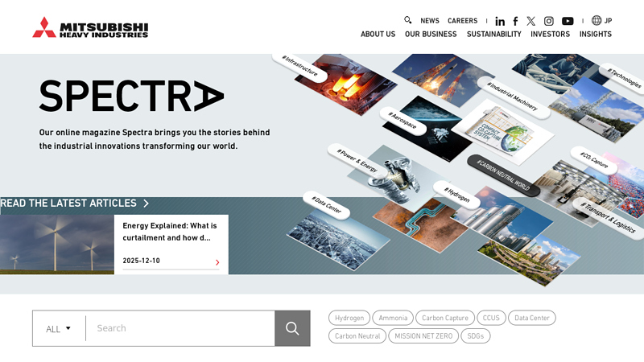644x362 pixels.
Task: Select the Carbon Capture keyword tag
Action: tap(445, 318)
